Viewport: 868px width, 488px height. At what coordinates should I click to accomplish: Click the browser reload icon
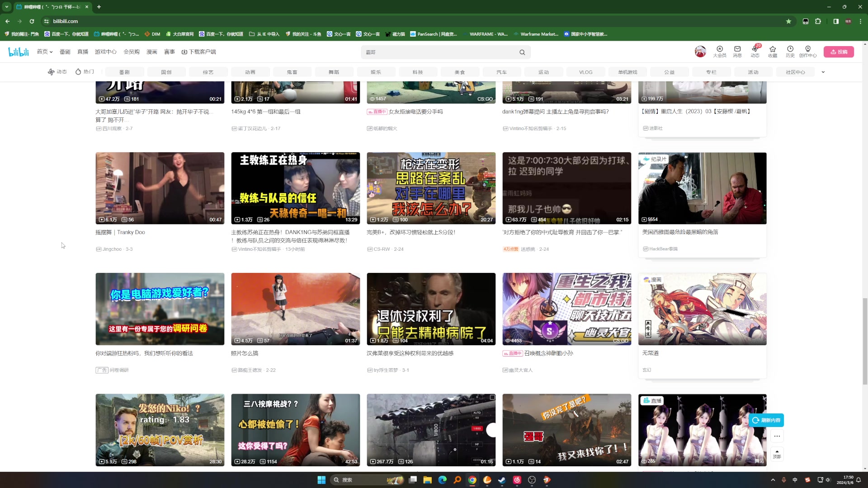(x=32, y=21)
